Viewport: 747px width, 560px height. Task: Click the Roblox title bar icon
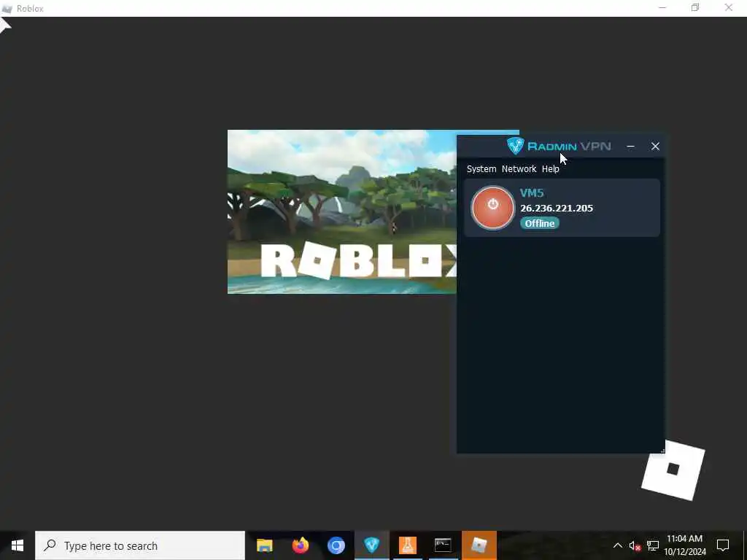tap(7, 9)
